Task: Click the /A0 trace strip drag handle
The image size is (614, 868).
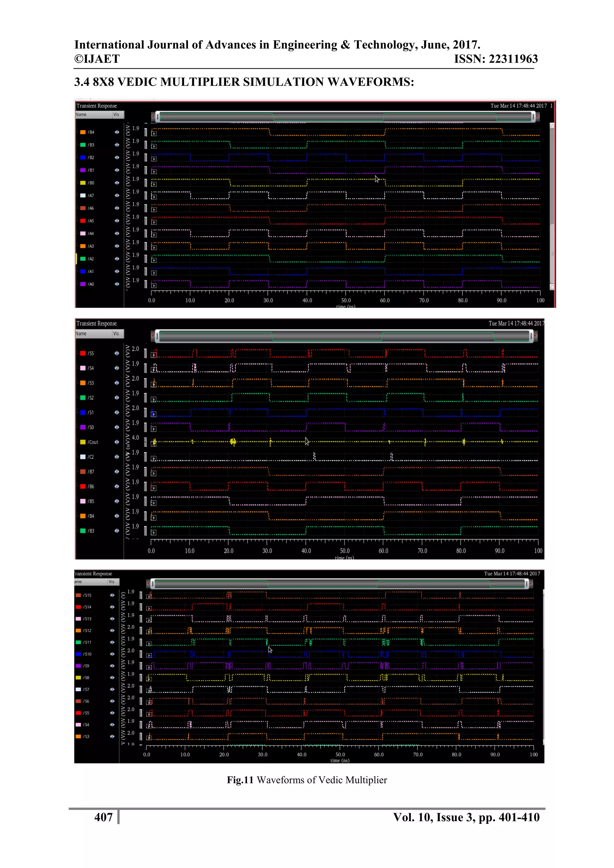Action: point(146,284)
